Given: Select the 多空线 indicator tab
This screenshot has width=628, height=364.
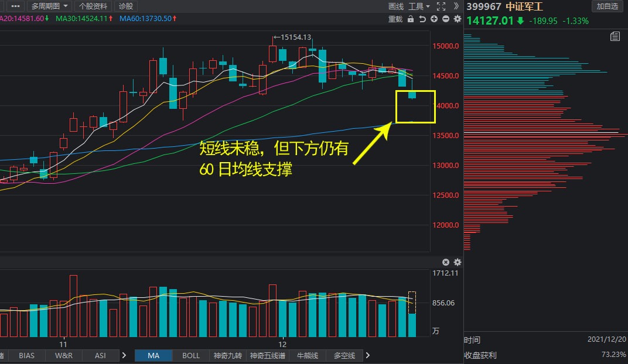Looking at the screenshot, I should pos(344,355).
